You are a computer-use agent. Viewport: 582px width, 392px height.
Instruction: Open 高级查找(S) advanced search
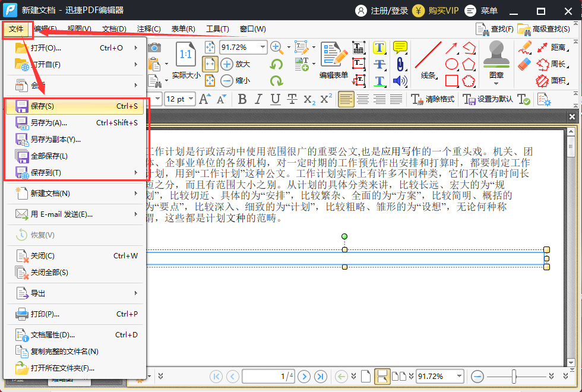click(x=544, y=29)
